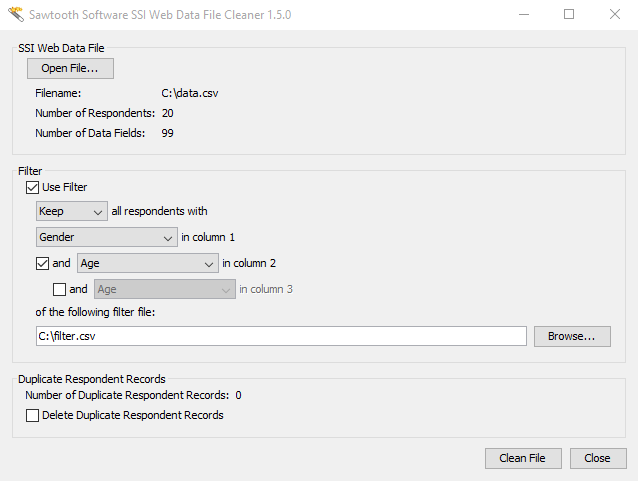Open the Keep dropdown
Screen dimensions: 638x481
coord(71,211)
